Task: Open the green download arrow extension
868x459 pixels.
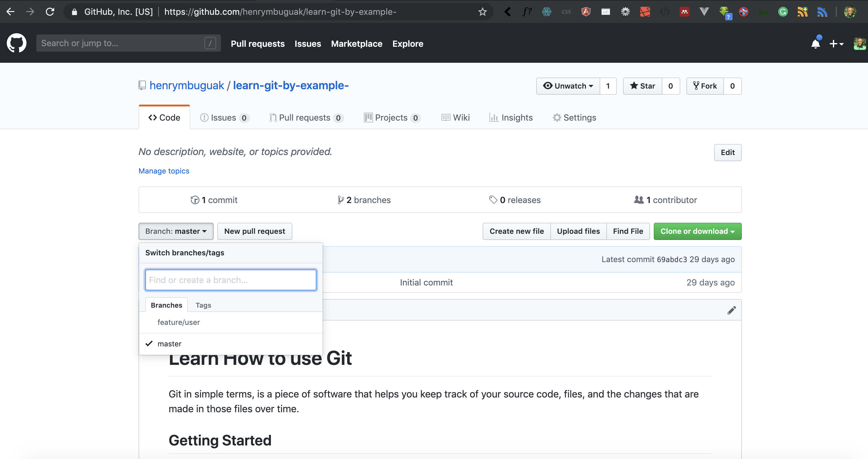Action: (725, 13)
